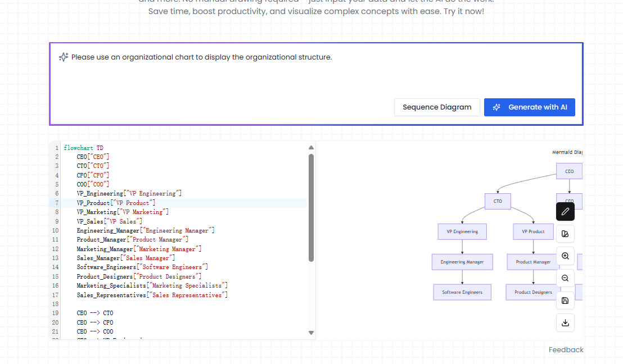Click the scrollbar down arrow in the code editor
623x364 pixels.
[x=311, y=333]
